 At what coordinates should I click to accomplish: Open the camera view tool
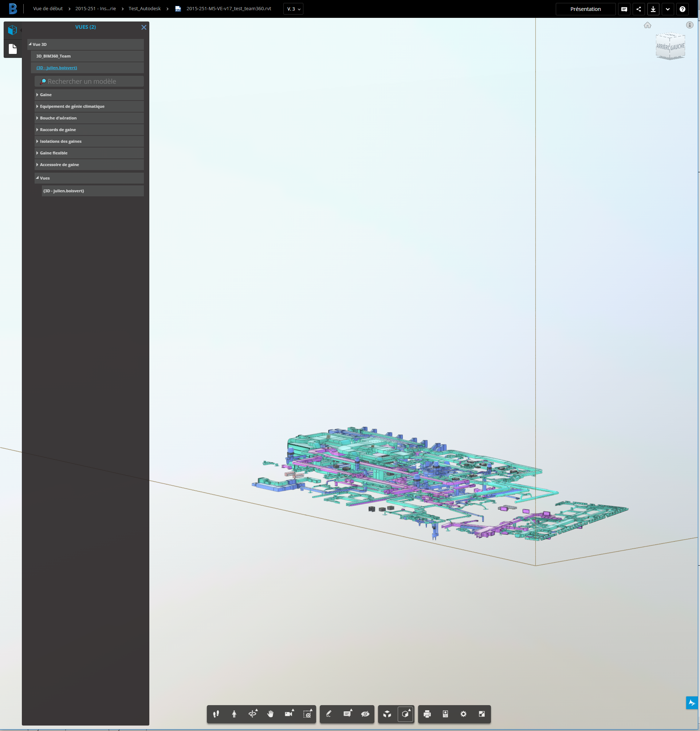[289, 714]
